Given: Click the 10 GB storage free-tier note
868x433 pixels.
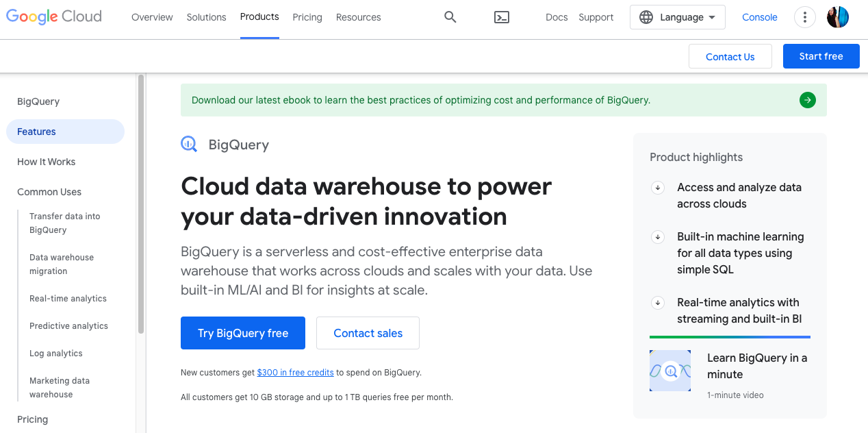Looking at the screenshot, I should point(317,397).
